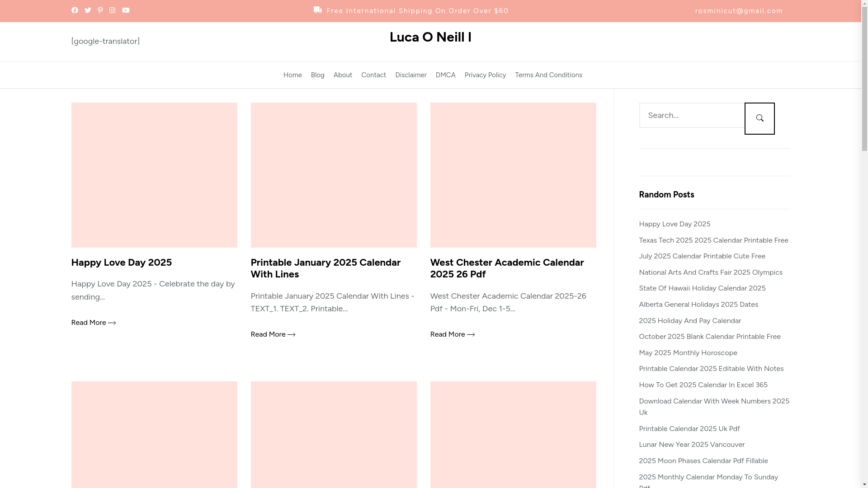
Task: Open the About menu item
Action: point(343,75)
